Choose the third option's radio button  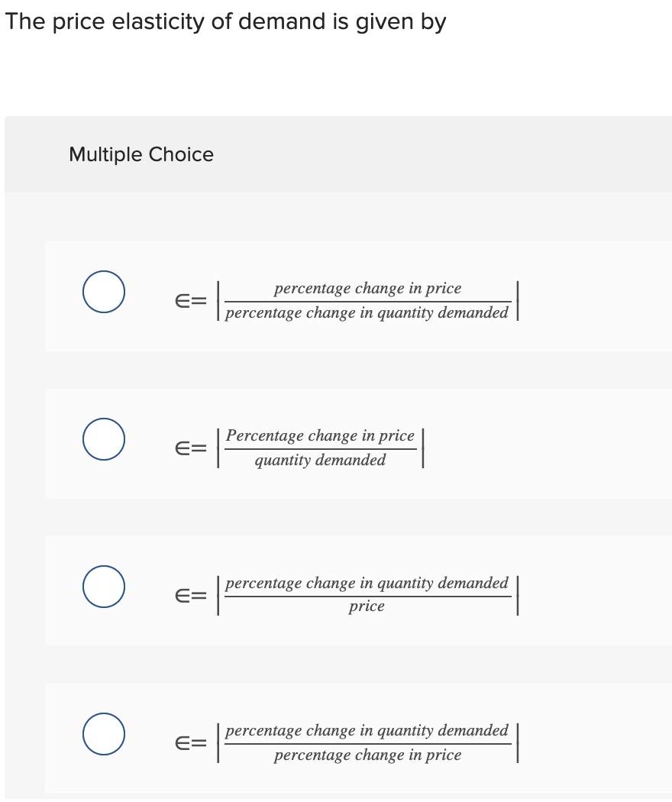pos(103,586)
